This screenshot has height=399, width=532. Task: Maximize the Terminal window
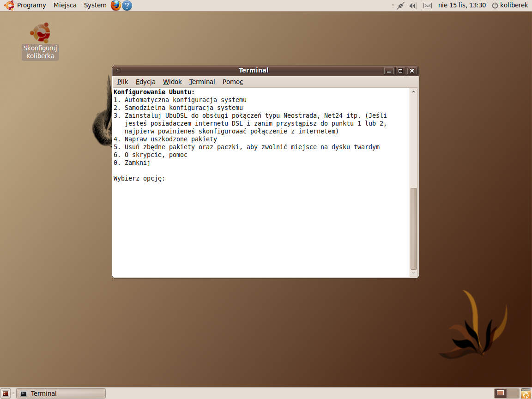(x=400, y=71)
